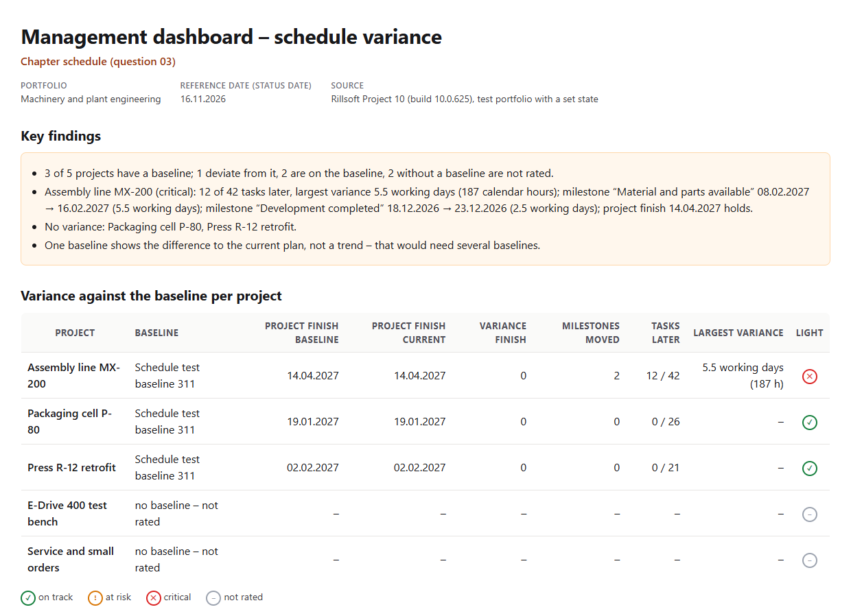Click the VARIANCE FINISH column header
Image resolution: width=851 pixels, height=616 pixels.
point(503,333)
